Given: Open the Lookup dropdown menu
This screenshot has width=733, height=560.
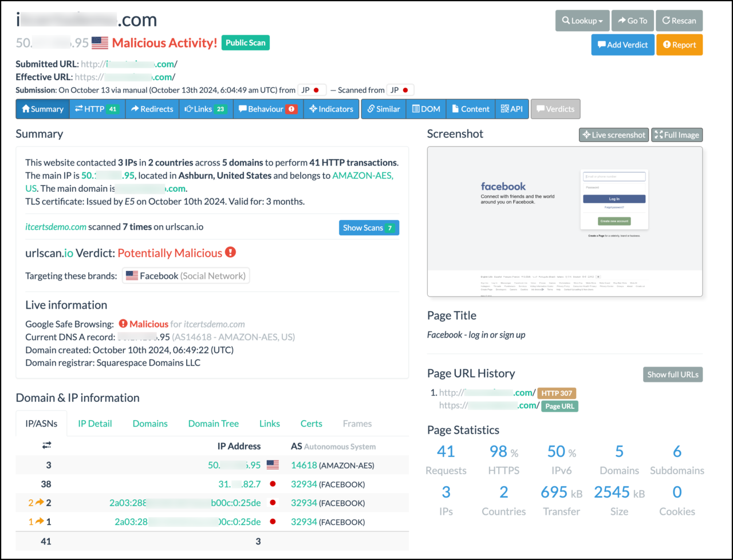Looking at the screenshot, I should point(582,21).
